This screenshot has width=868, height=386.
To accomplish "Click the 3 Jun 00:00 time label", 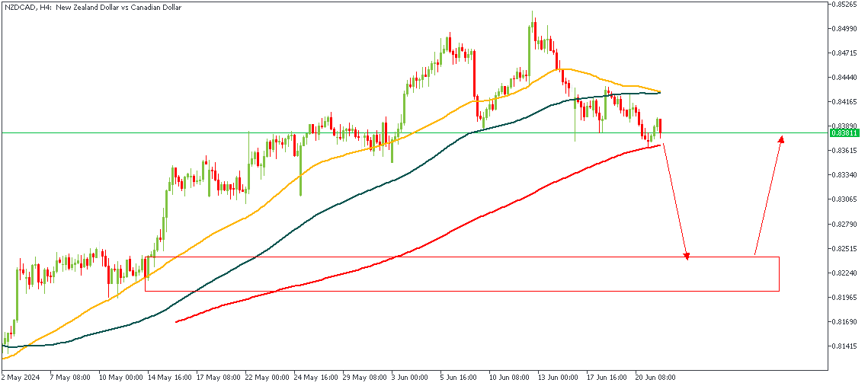I will coord(412,378).
